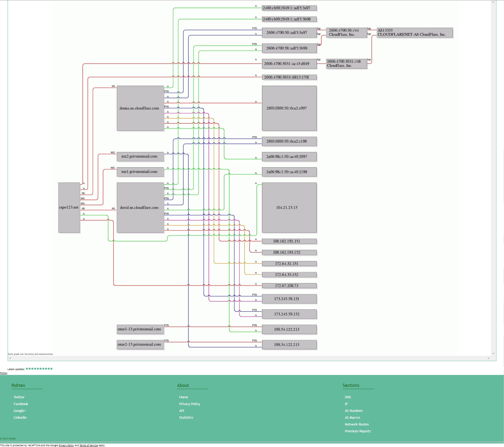
Task: Select the 2400:cb00:2049:1::adf5:3a97 address node
Action: click(289, 8)
